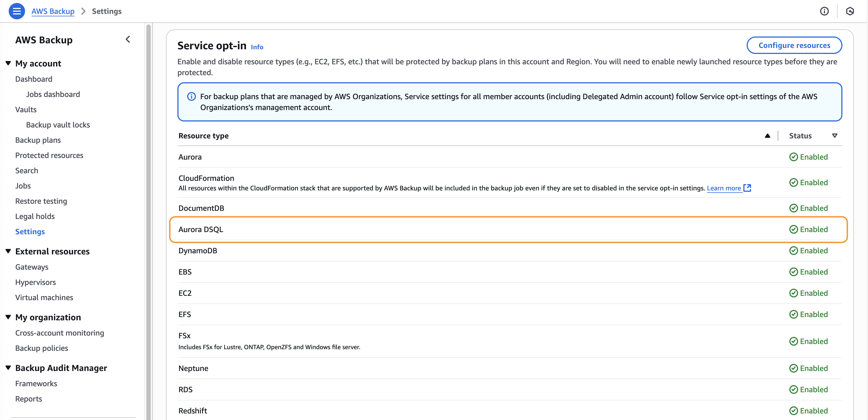This screenshot has width=868, height=420.
Task: Click the info icon in the top navigation bar
Action: [824, 11]
